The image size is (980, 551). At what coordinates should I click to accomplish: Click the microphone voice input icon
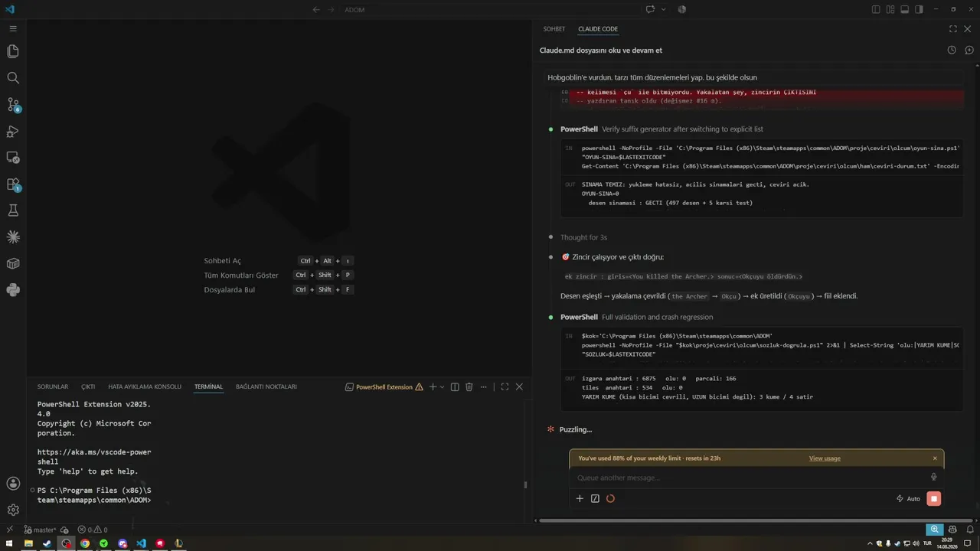pyautogui.click(x=933, y=477)
